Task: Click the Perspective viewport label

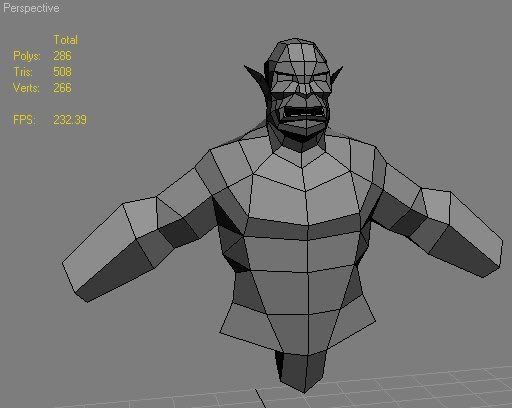Action: point(31,8)
